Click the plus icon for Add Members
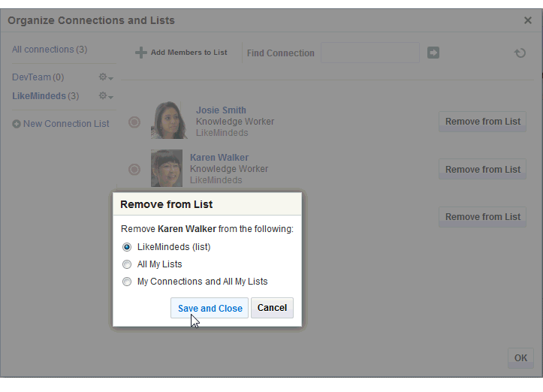543x392 pixels. click(x=140, y=53)
